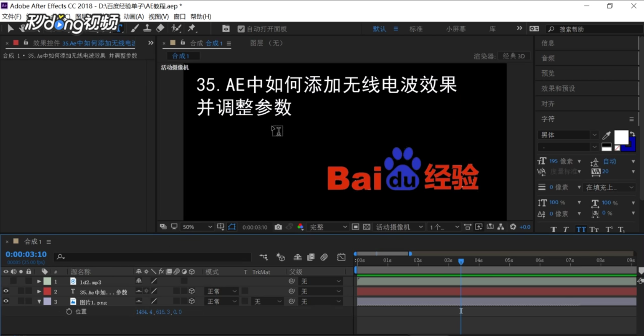Click the region of interest icon
644x336 pixels.
click(x=355, y=227)
